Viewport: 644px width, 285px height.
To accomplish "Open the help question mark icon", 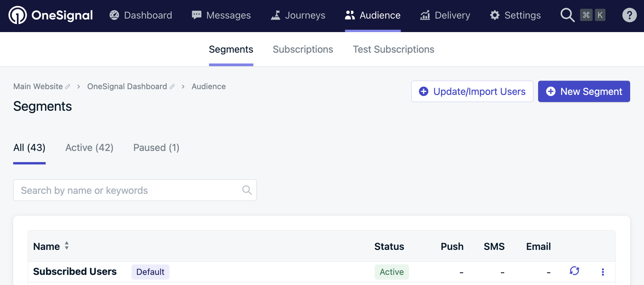I will [629, 15].
